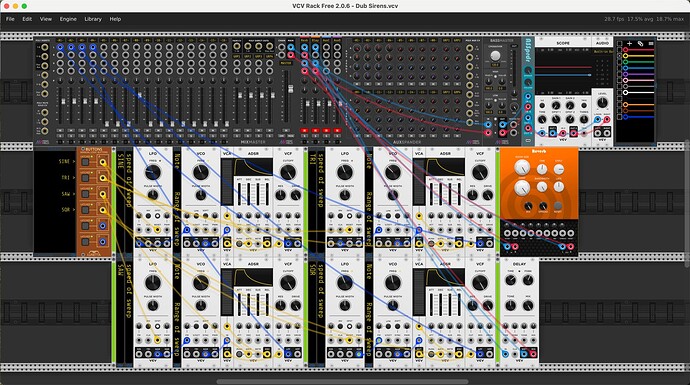This screenshot has width=690, height=385.
Task: Click the FREQ knob on the TRI voice LFO
Action: pos(345,172)
